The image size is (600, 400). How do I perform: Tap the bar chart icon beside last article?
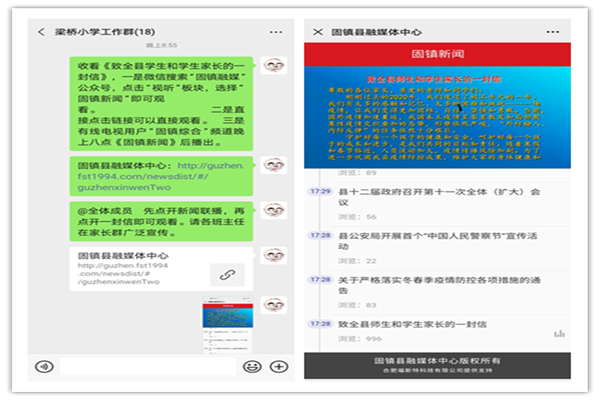pos(559,333)
